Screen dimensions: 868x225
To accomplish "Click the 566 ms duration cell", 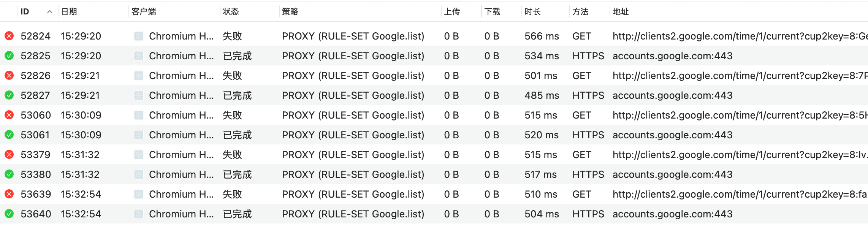I will tap(542, 36).
